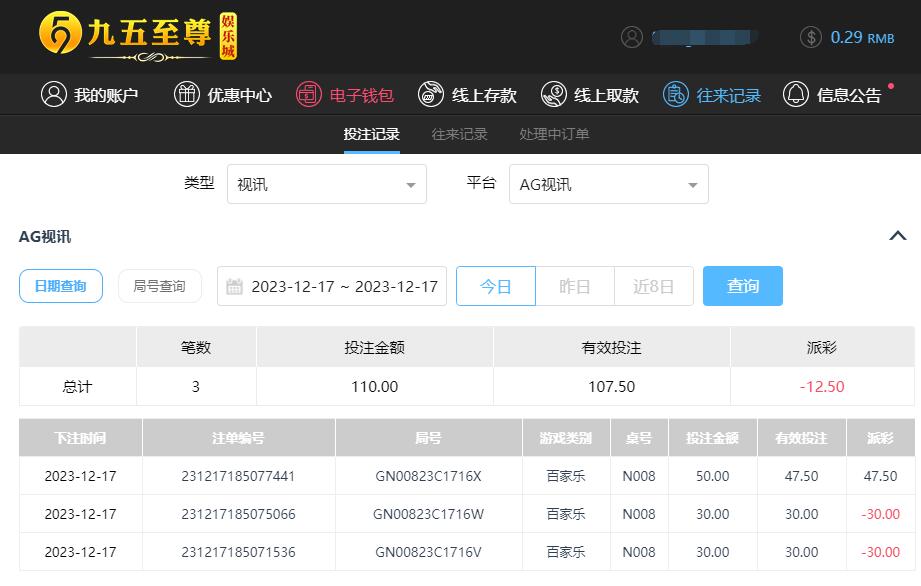This screenshot has width=921, height=586.
Task: Collapse the AG视讯 section chevron
Action: (898, 236)
